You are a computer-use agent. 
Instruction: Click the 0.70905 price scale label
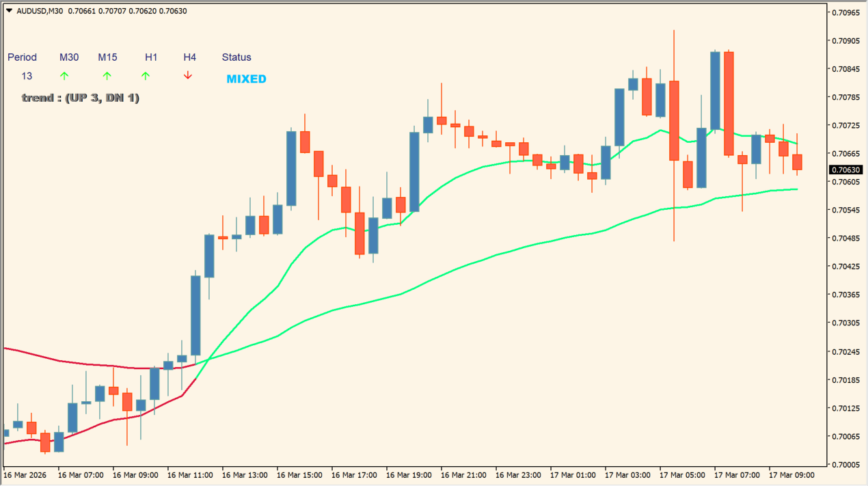(846, 40)
